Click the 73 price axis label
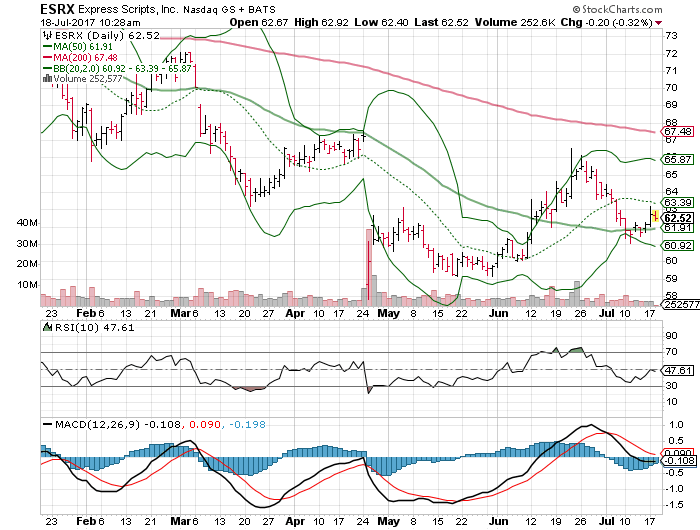This screenshot has height=530, width=700. pyautogui.click(x=671, y=36)
